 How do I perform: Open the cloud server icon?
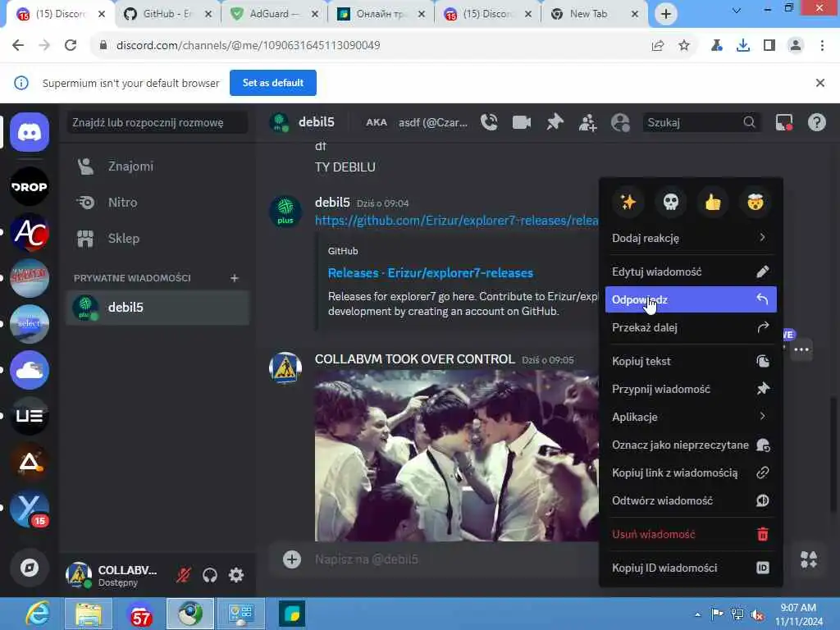click(30, 370)
